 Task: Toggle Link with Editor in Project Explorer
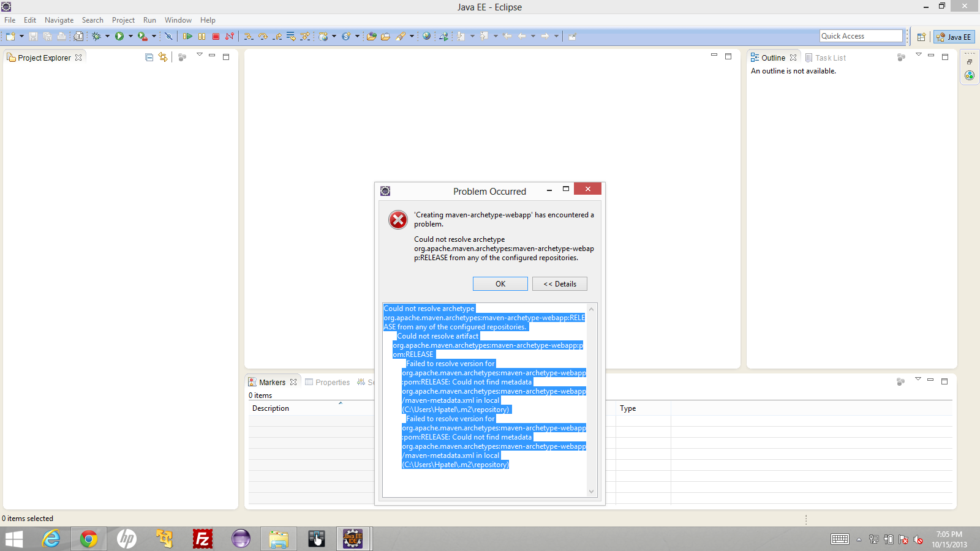(x=163, y=57)
